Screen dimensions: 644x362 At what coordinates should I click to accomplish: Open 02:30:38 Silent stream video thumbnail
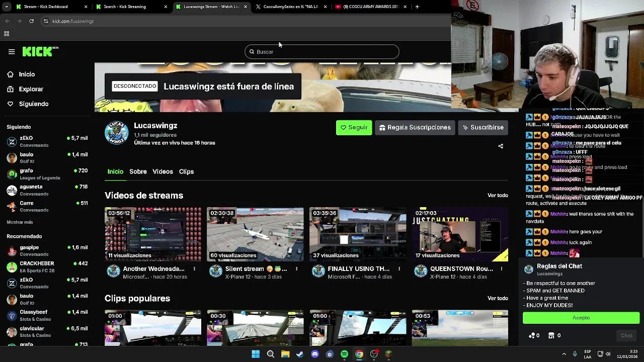255,234
